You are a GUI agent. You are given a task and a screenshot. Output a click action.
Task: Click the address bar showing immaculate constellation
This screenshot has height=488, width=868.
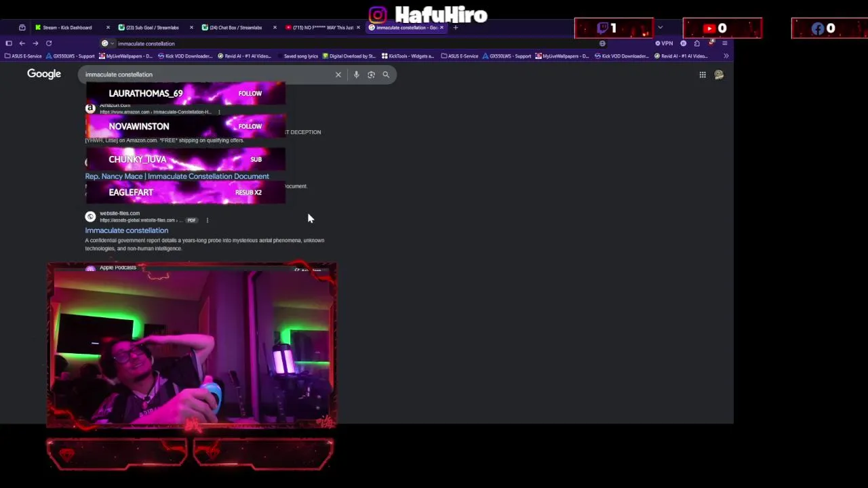point(353,43)
